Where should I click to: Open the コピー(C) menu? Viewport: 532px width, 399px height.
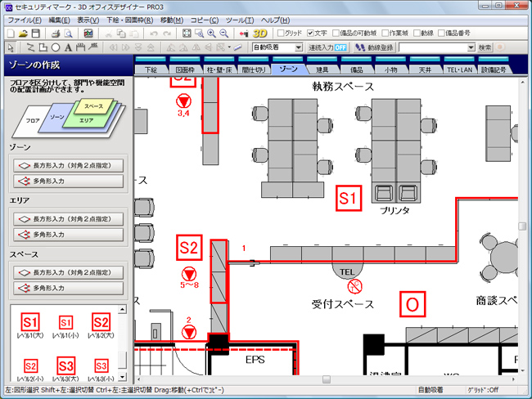tap(205, 20)
